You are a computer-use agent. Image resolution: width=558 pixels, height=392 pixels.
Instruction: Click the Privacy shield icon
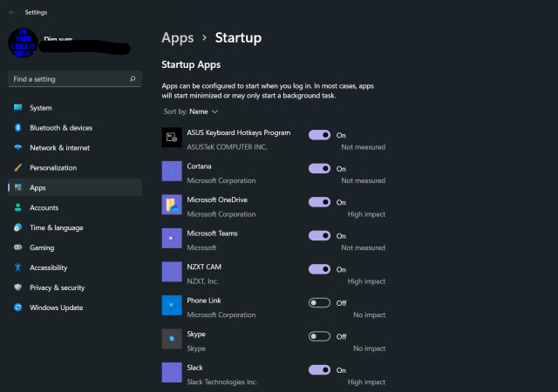pos(17,287)
